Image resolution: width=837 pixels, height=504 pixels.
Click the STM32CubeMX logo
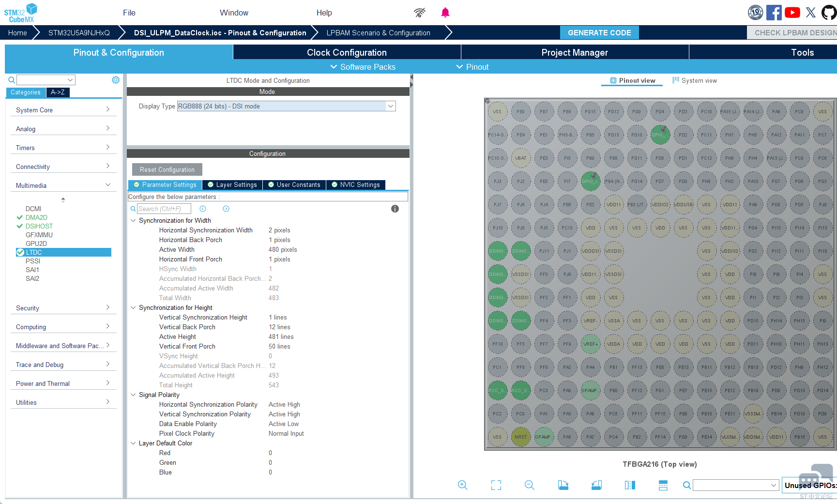click(x=21, y=13)
